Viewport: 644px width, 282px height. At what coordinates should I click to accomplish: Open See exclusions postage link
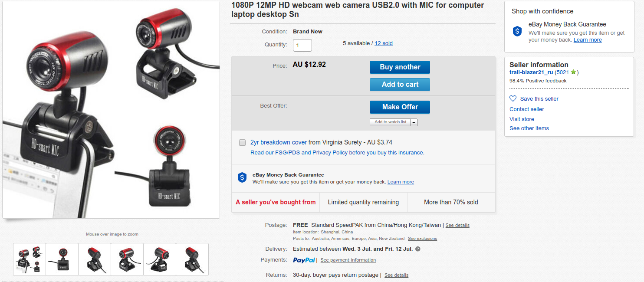click(x=422, y=239)
